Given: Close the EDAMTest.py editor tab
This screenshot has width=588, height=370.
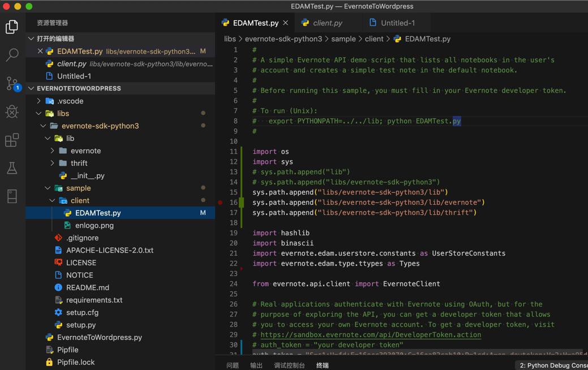Looking at the screenshot, I should [285, 23].
